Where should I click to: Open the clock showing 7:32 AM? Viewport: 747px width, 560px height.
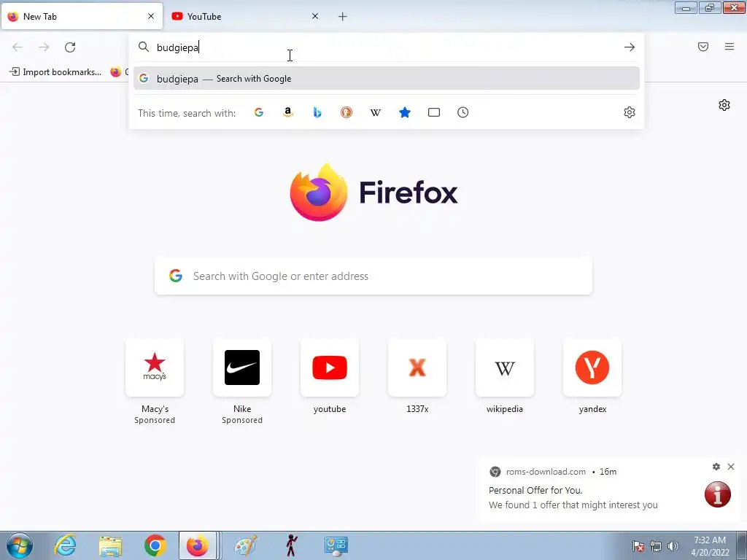tap(710, 546)
